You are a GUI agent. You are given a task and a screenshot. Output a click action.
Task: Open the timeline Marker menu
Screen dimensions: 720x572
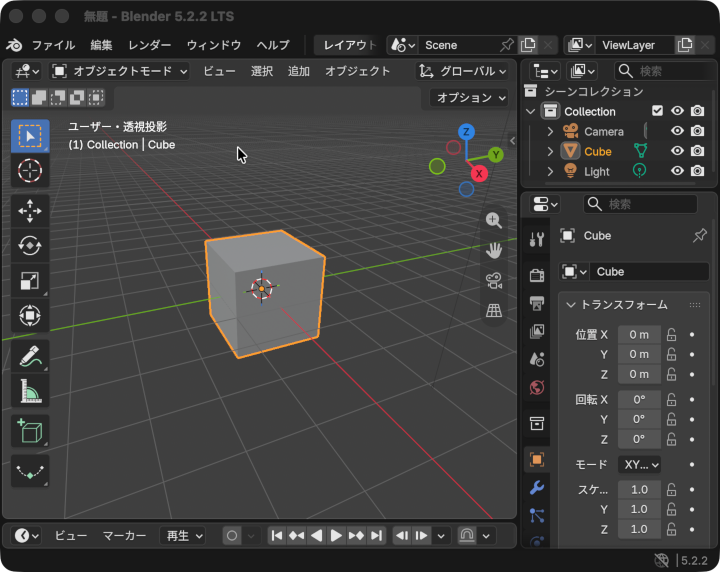tap(124, 536)
